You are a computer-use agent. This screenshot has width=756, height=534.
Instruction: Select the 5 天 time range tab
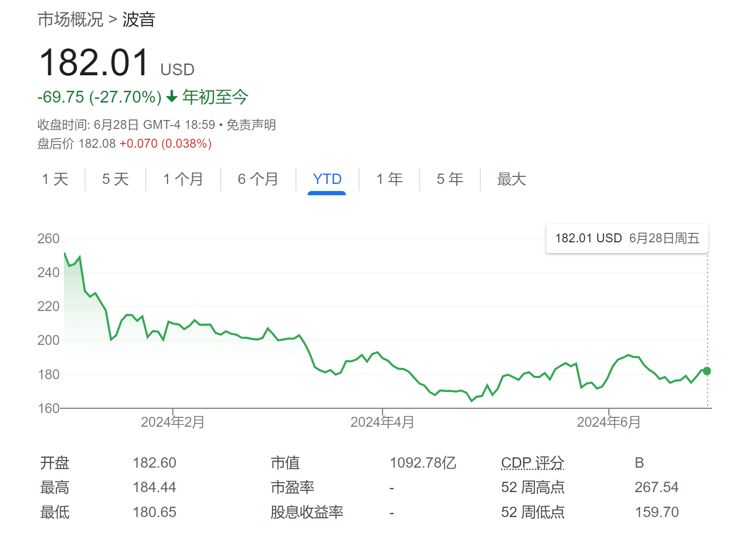(115, 179)
